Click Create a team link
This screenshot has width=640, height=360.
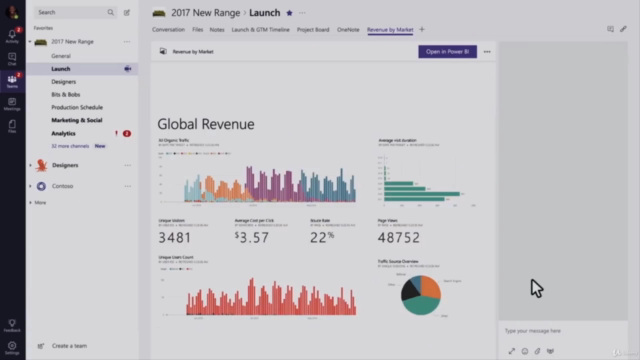click(x=69, y=346)
